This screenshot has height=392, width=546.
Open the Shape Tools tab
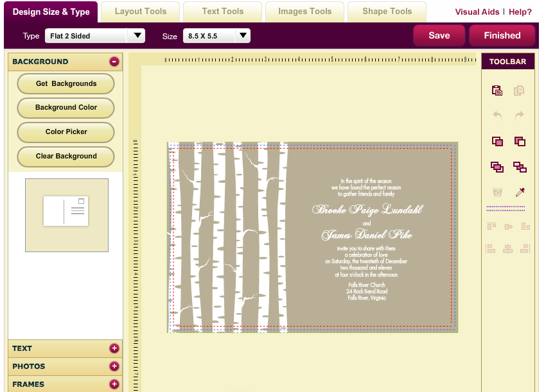[x=387, y=12]
